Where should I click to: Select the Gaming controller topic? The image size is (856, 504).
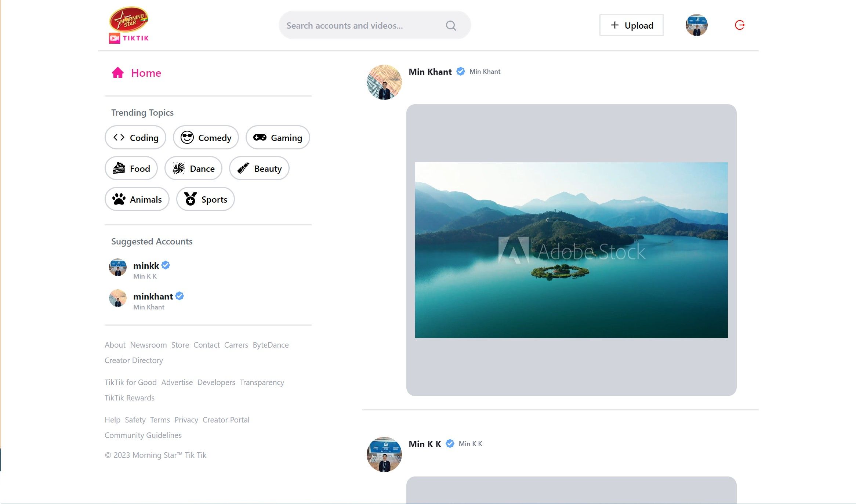(x=278, y=138)
